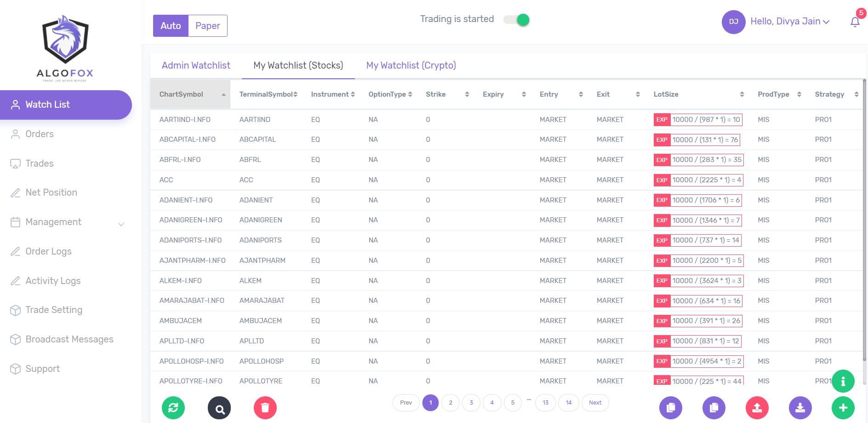Download the watchlist data
The width and height of the screenshot is (868, 423).
click(x=799, y=407)
